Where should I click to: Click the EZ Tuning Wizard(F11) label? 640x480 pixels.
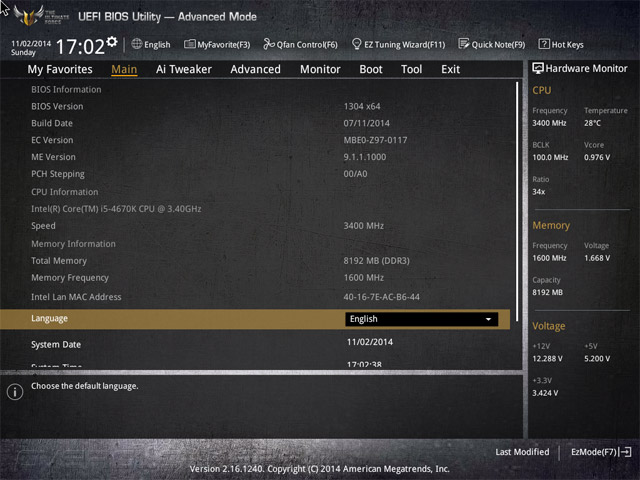[404, 44]
